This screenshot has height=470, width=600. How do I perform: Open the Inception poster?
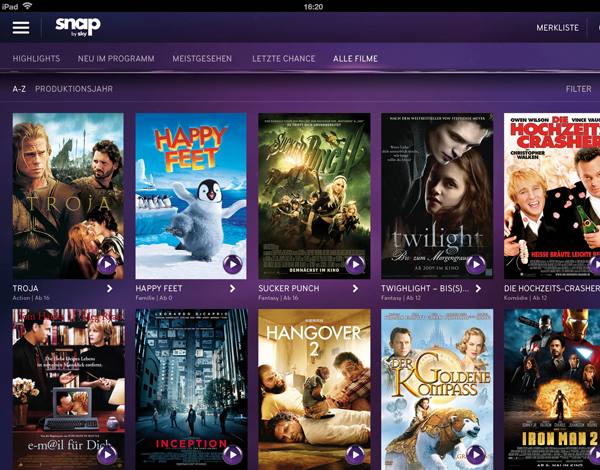[191, 390]
